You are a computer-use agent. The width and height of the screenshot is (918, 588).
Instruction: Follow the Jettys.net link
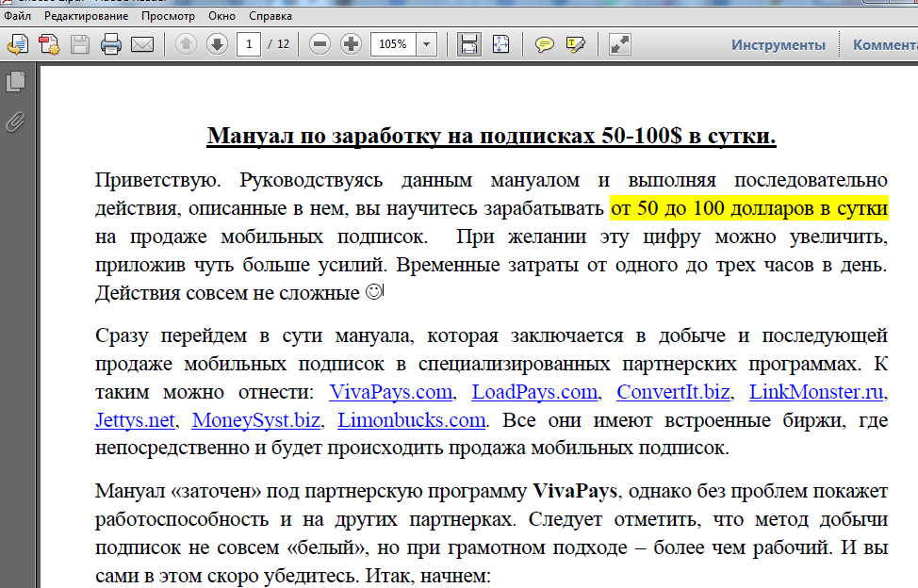tap(135, 419)
